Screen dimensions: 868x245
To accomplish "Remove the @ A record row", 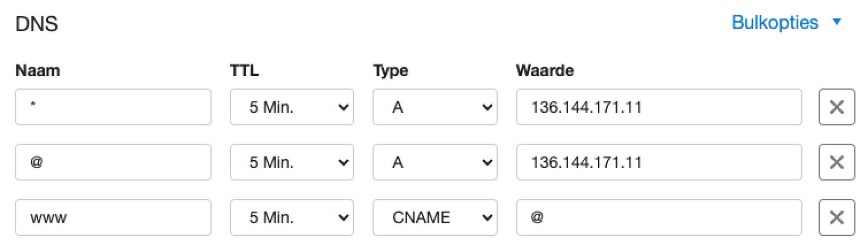I will (836, 162).
